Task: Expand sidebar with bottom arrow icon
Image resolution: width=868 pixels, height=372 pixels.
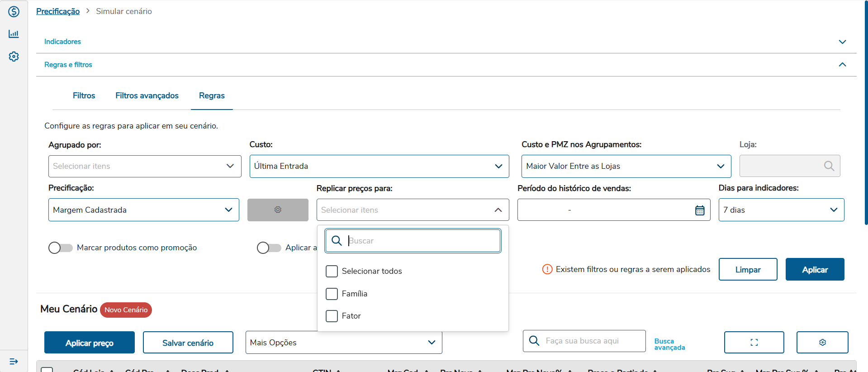Action: click(14, 361)
